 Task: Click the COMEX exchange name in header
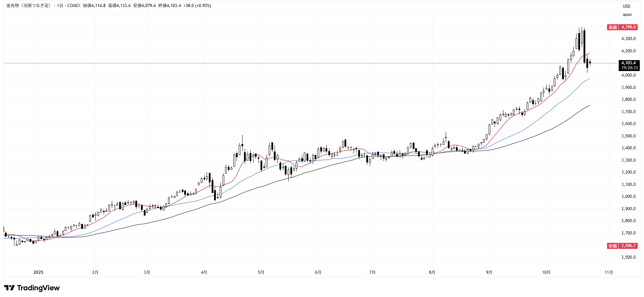tap(74, 6)
